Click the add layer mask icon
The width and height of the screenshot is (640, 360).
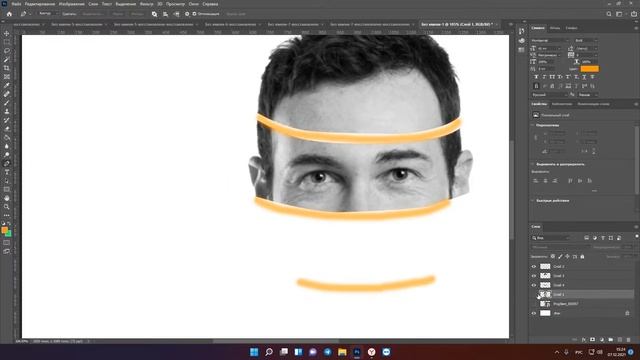[592, 340]
